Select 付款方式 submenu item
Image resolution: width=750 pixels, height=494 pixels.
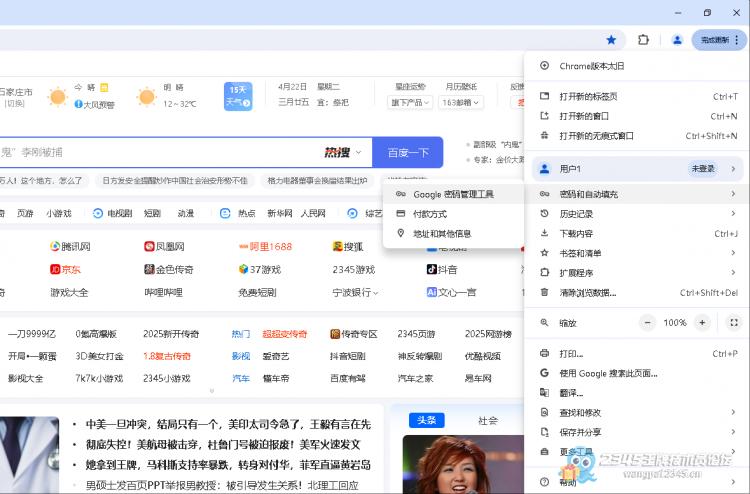[453, 213]
